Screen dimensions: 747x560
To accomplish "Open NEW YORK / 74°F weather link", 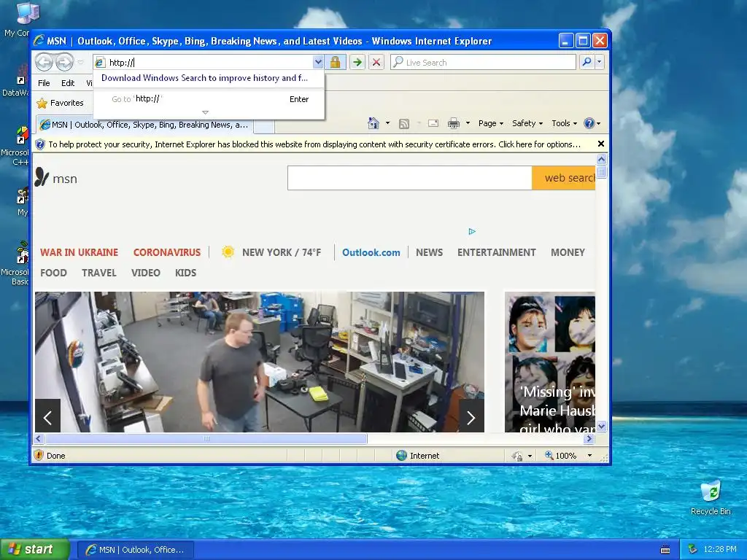I will [x=282, y=252].
